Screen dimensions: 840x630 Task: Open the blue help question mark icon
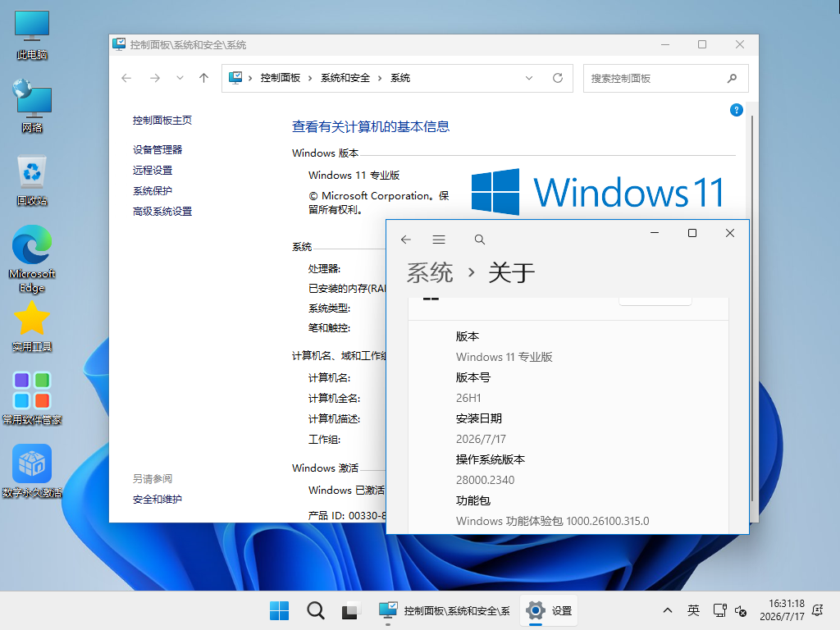click(736, 110)
